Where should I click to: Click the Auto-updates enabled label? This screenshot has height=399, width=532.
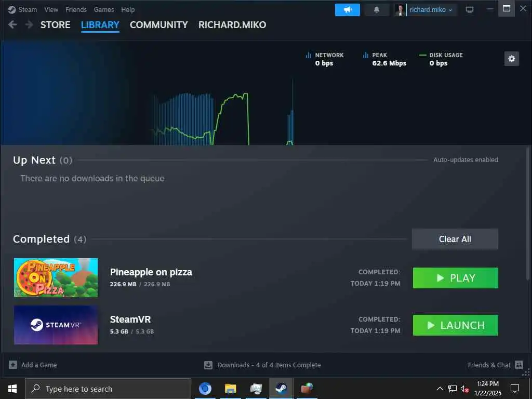pos(465,160)
